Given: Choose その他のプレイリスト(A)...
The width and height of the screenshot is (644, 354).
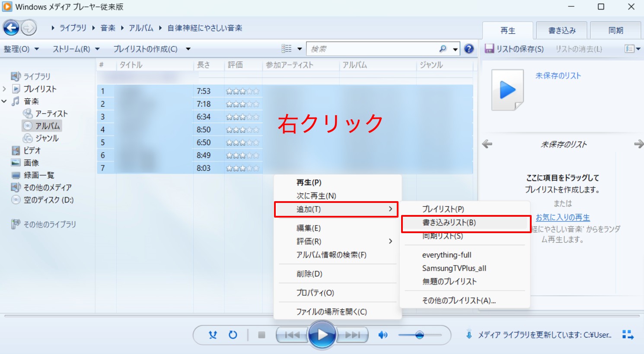Looking at the screenshot, I should pos(465,300).
